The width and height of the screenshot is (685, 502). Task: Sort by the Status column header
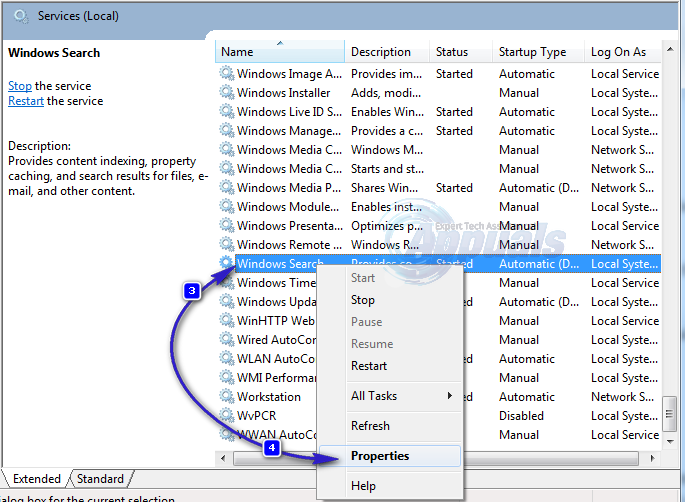click(461, 52)
